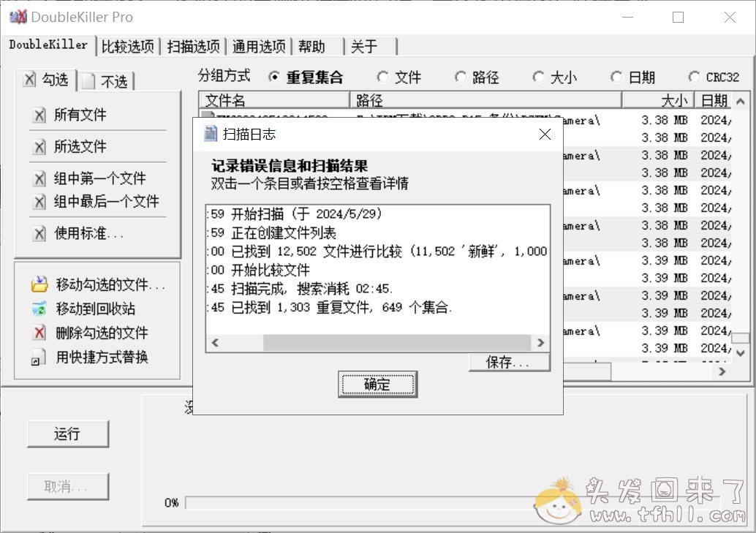Confirm the scan log with 确定
This screenshot has width=756, height=533.
pyautogui.click(x=377, y=385)
